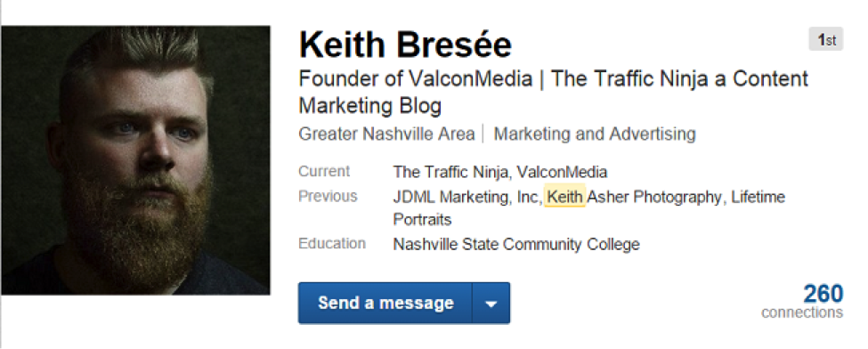Select the name Keith Bresée heading
The height and width of the screenshot is (349, 868).
point(405,45)
